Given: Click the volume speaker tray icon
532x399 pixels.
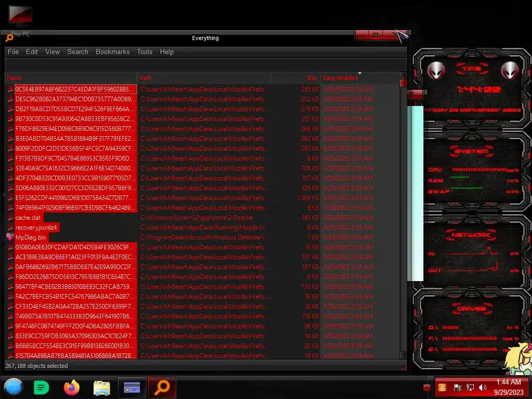Looking at the screenshot, I should click(x=483, y=388).
